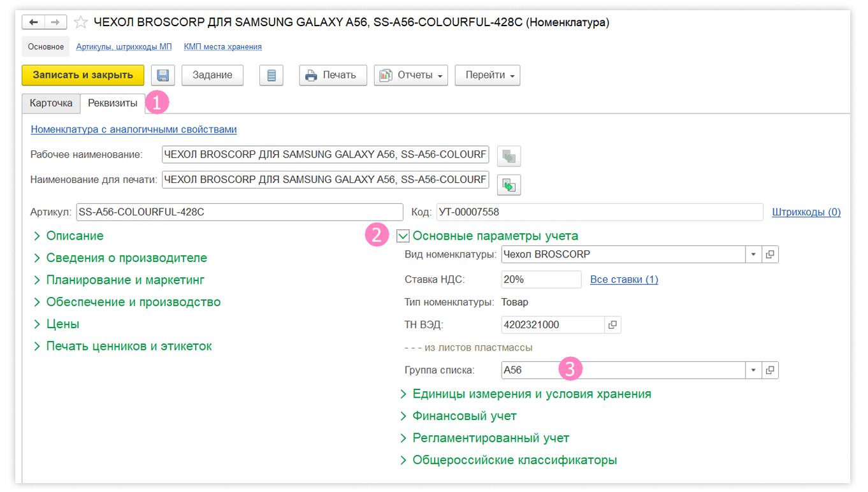Open Номенклатура с аналогичными свойствами link

(134, 129)
